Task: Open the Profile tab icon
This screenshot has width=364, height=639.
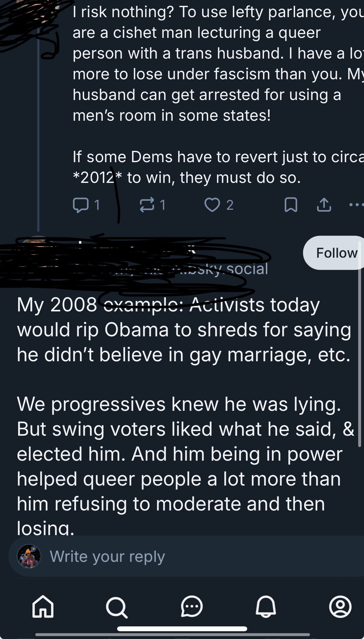Action: (x=340, y=606)
